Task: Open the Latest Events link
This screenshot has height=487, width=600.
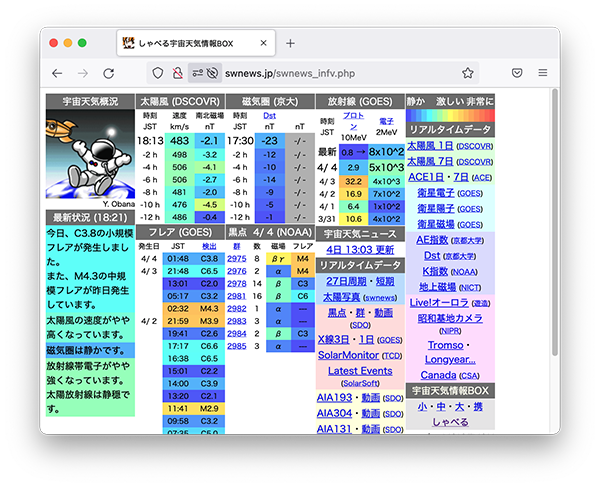Action: point(360,370)
